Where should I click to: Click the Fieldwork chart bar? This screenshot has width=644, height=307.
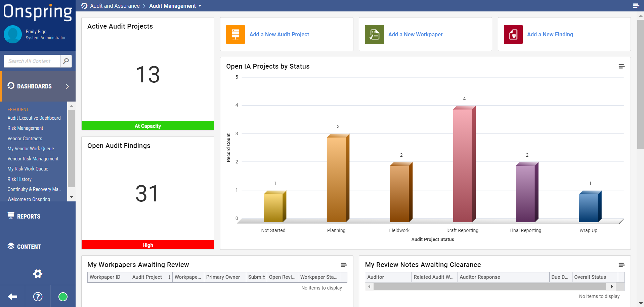401,192
